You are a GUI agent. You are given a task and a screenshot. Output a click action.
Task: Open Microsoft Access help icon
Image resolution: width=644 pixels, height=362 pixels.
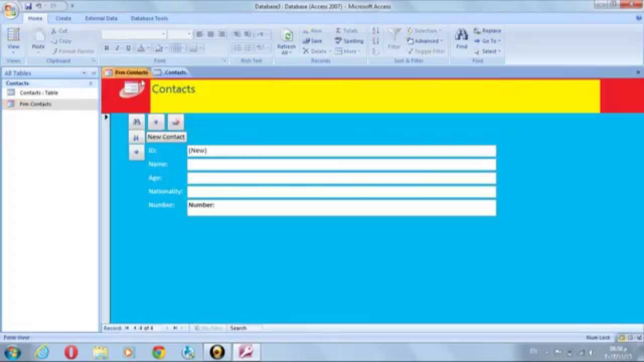click(639, 18)
